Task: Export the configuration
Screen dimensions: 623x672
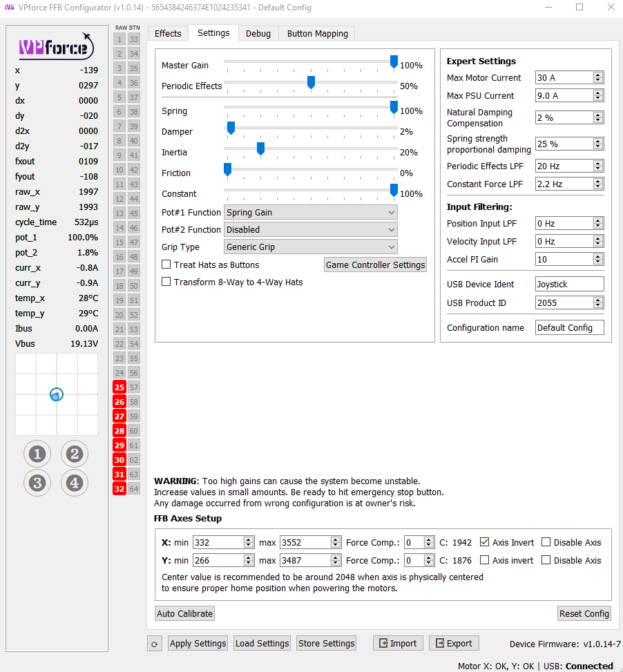Action: click(x=454, y=643)
